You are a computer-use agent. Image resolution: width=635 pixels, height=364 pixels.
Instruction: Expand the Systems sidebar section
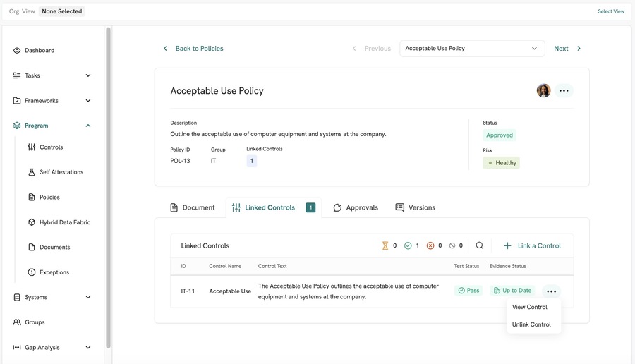(x=88, y=297)
